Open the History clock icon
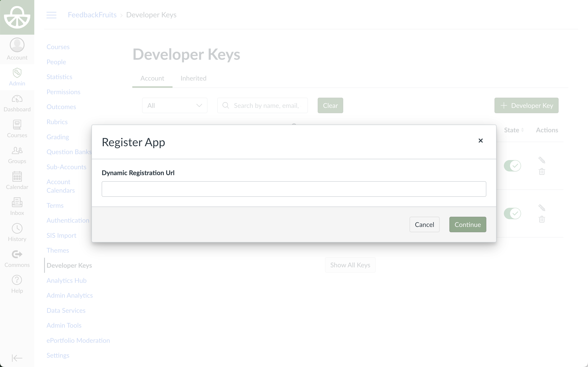 point(17,228)
